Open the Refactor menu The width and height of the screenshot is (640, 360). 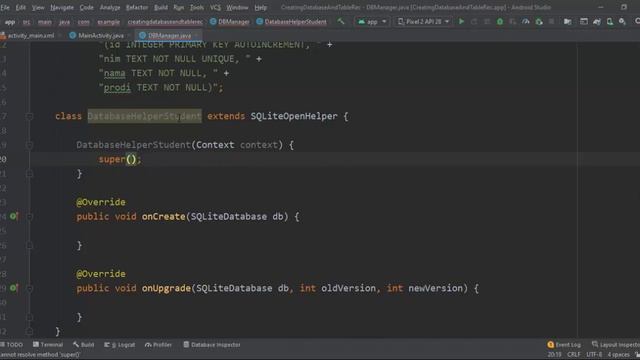pos(137,7)
